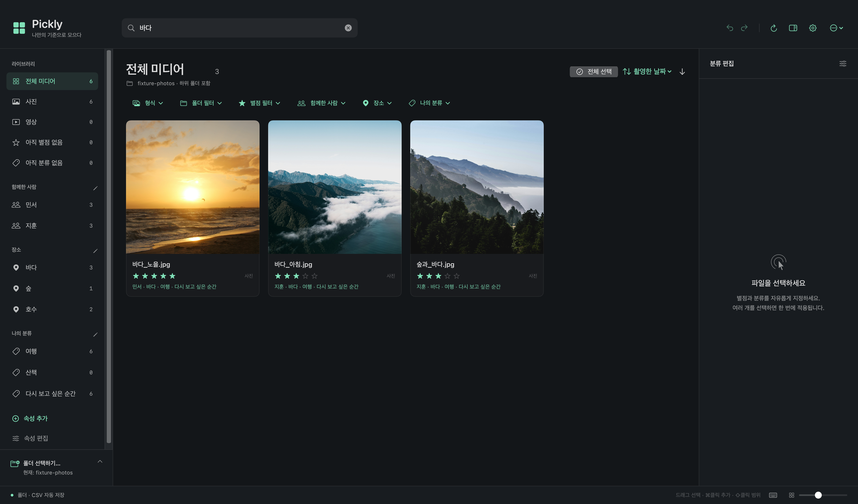Select 전체 미디어 in the library sidebar
The image size is (858, 504).
click(x=52, y=81)
